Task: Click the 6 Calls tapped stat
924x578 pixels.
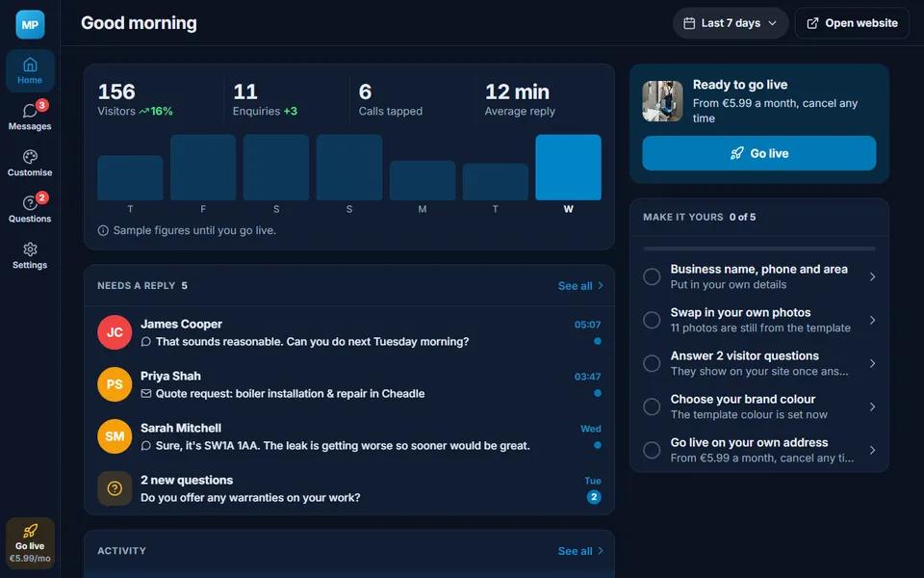Action: tap(391, 99)
